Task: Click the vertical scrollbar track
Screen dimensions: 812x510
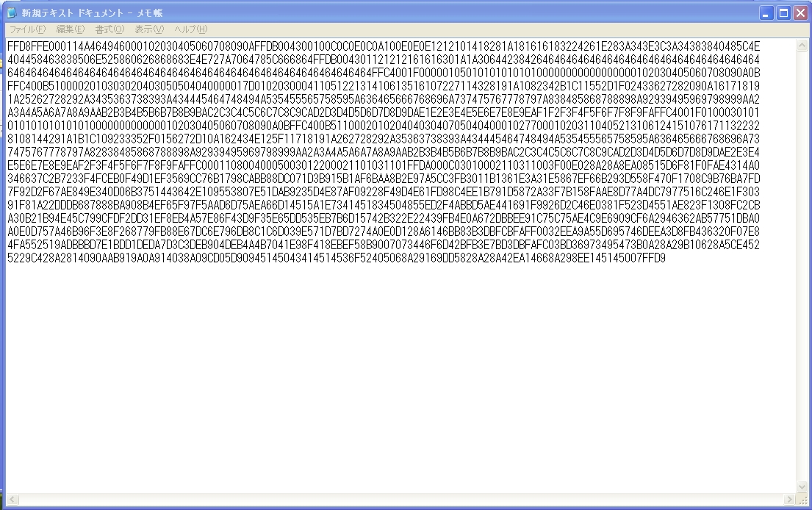Action: pyautogui.click(x=802, y=266)
